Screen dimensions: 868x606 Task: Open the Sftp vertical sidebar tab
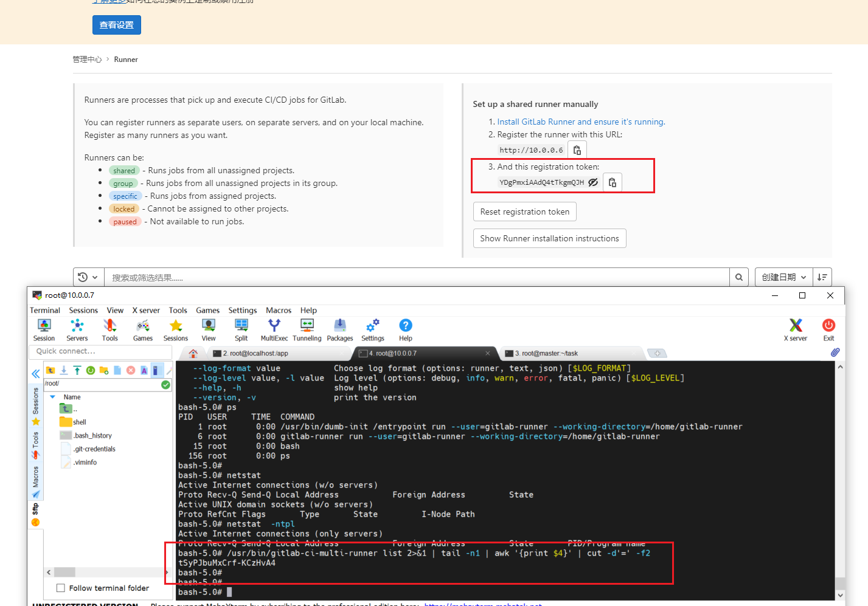[x=35, y=514]
